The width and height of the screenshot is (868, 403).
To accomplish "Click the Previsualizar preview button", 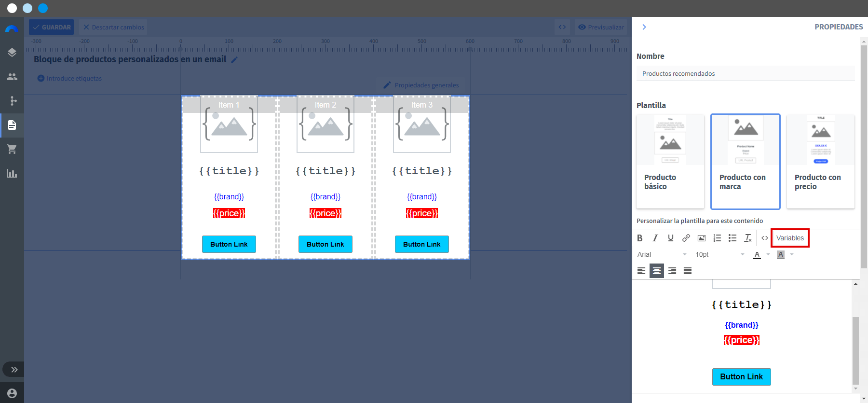I will pos(601,27).
